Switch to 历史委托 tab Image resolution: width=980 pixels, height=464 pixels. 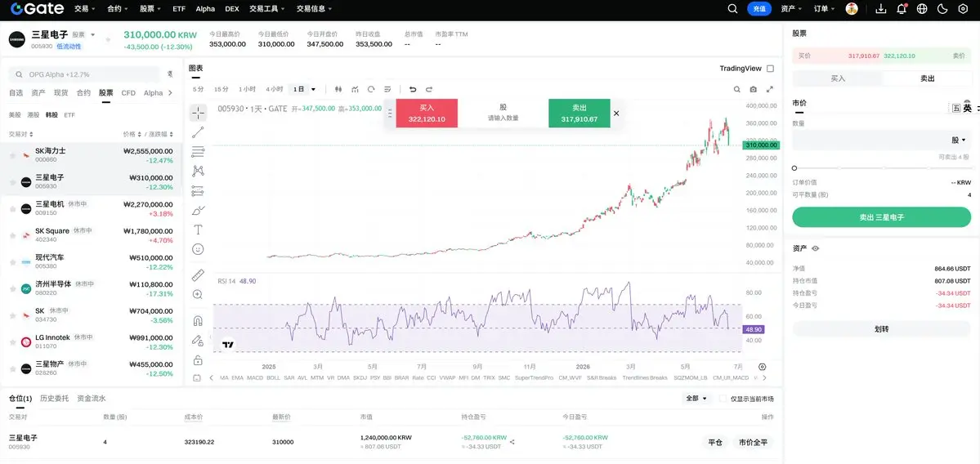click(x=55, y=399)
